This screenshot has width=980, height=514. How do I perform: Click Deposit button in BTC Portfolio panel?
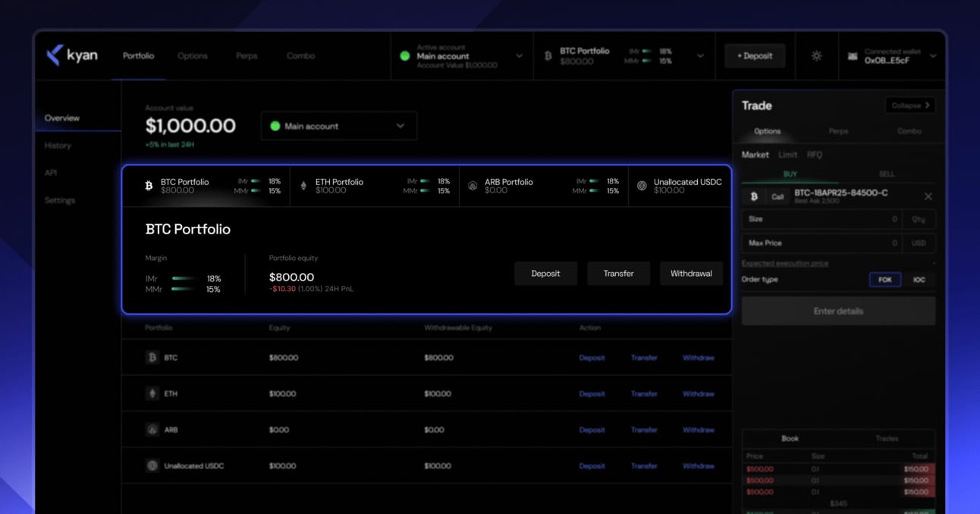point(545,274)
